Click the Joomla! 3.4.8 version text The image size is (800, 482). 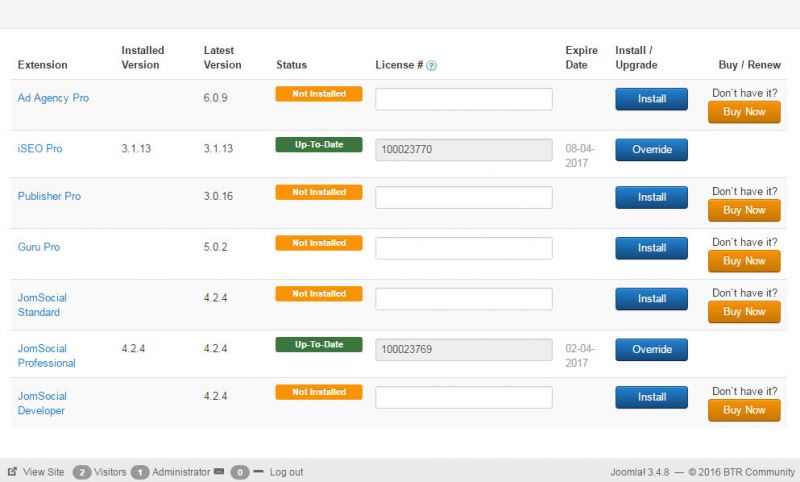(x=640, y=472)
